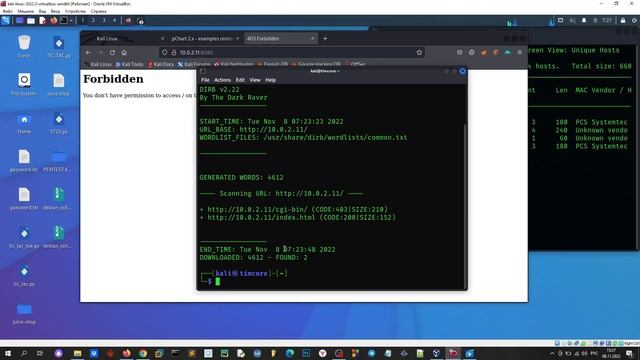Reload the Firefox page
The height and width of the screenshot is (360, 640).
(112, 53)
